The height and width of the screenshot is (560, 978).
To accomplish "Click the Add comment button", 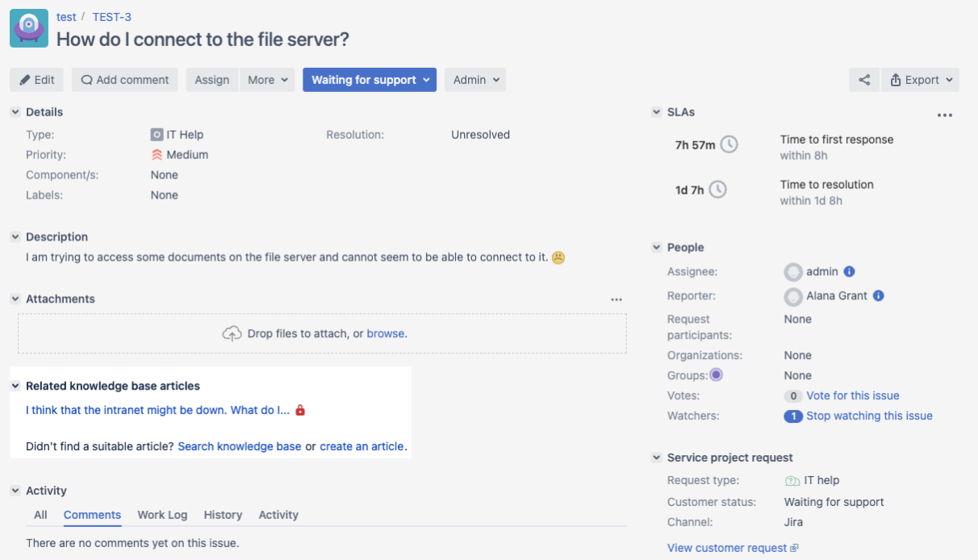I will [125, 80].
